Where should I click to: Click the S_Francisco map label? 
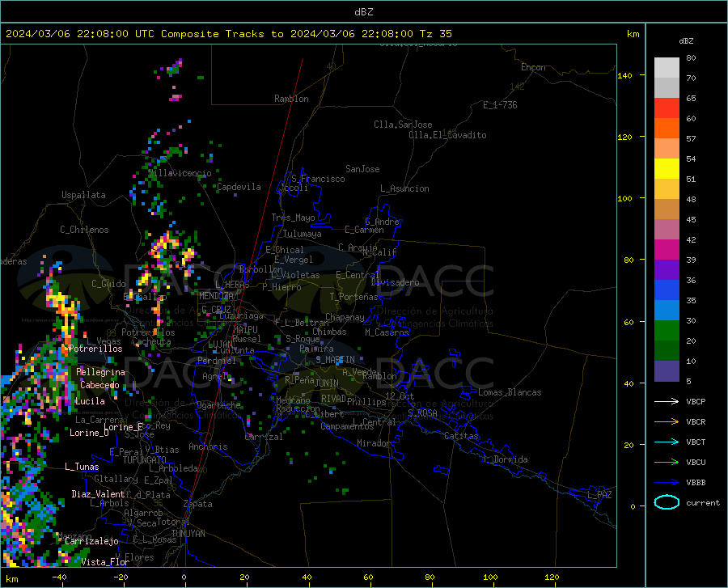(x=318, y=179)
